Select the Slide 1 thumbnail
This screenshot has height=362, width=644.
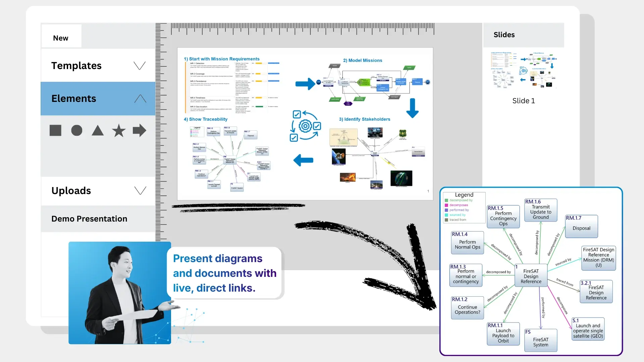pyautogui.click(x=524, y=70)
